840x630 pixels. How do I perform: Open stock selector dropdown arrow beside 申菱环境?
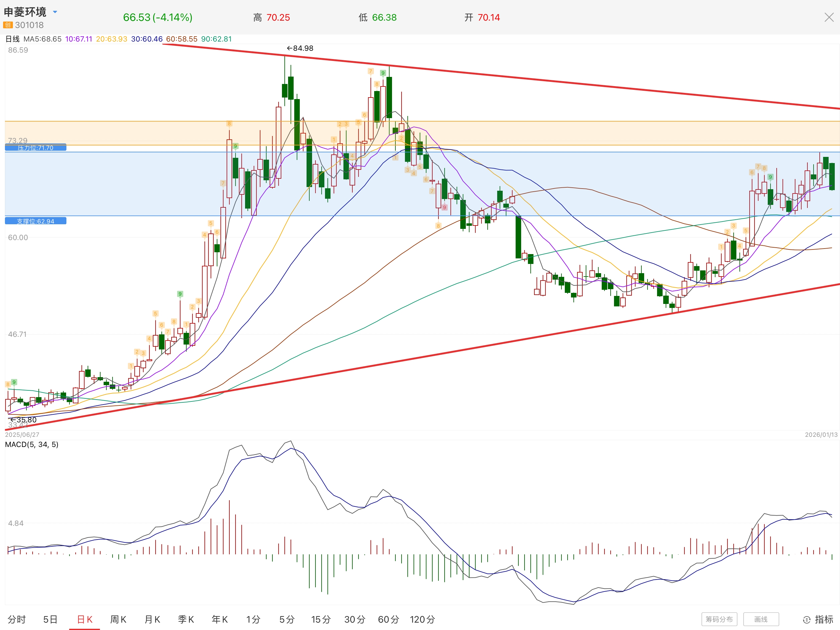coord(55,12)
